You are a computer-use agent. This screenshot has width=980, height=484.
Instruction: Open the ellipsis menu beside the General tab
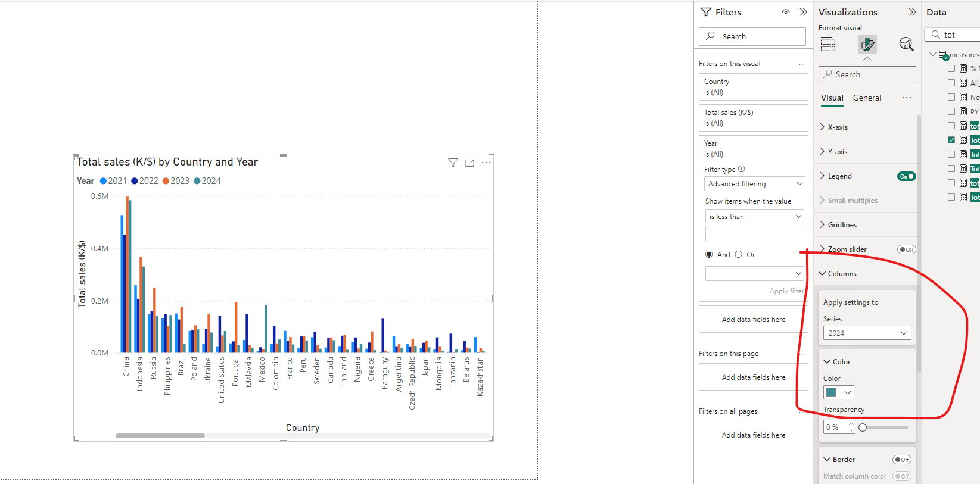[907, 98]
